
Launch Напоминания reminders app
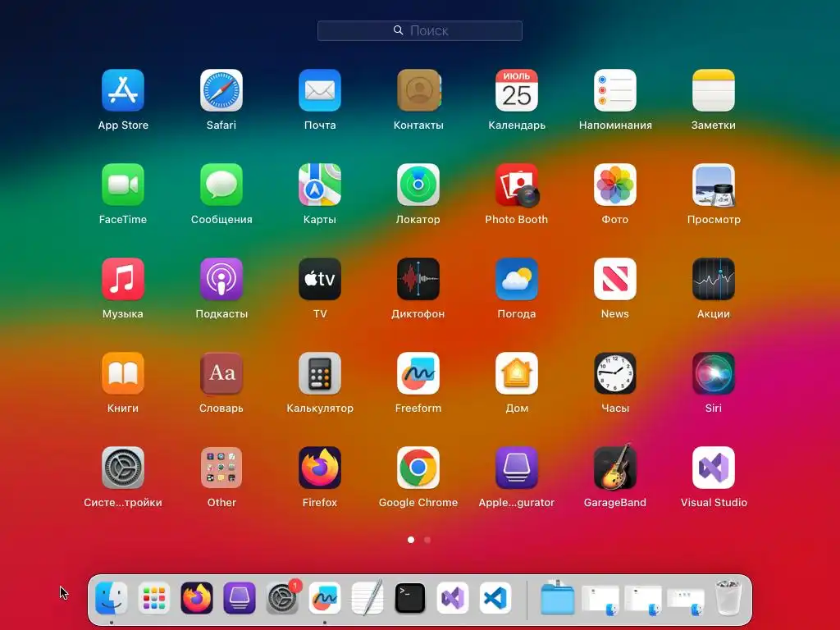tap(615, 90)
